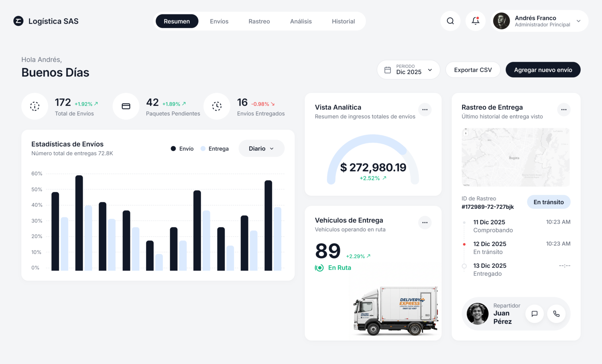602x364 pixels.
Task: Expand the Diario frequency dropdown
Action: (x=261, y=149)
